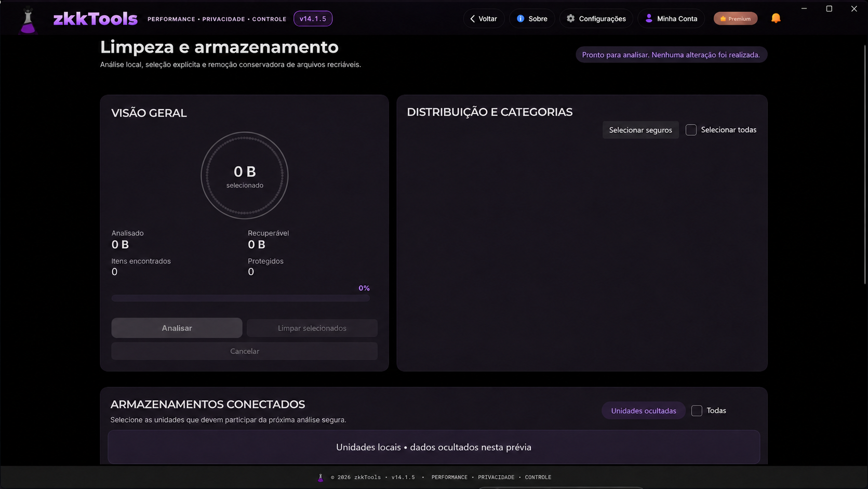Click the Sobre info icon

(520, 19)
